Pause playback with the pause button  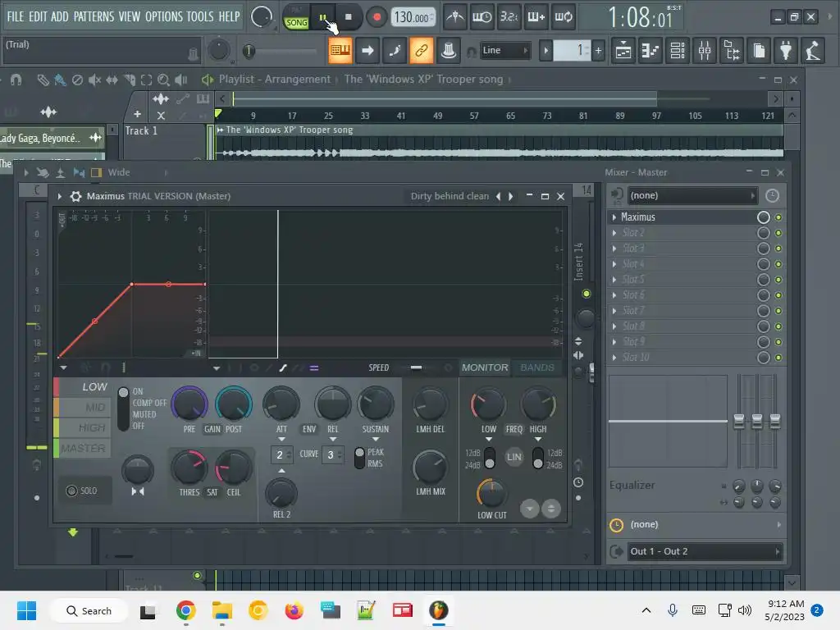tap(323, 18)
